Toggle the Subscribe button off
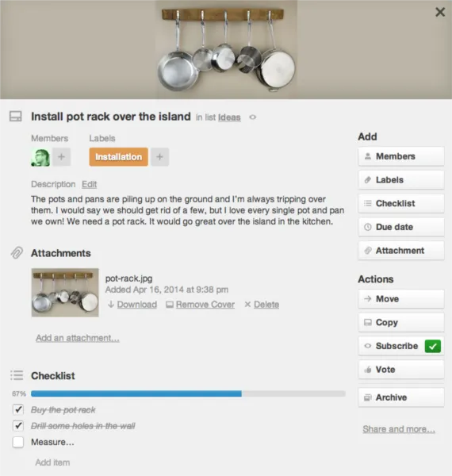The width and height of the screenshot is (452, 476). click(401, 346)
